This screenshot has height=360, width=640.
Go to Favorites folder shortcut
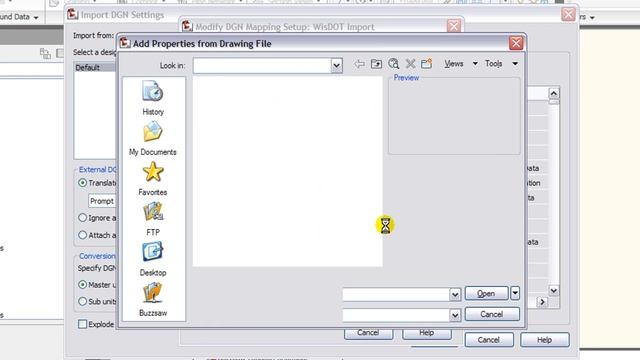[153, 178]
